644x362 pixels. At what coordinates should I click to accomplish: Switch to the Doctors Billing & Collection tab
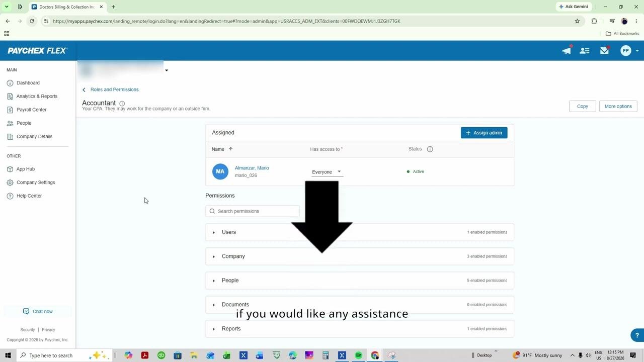(x=66, y=7)
